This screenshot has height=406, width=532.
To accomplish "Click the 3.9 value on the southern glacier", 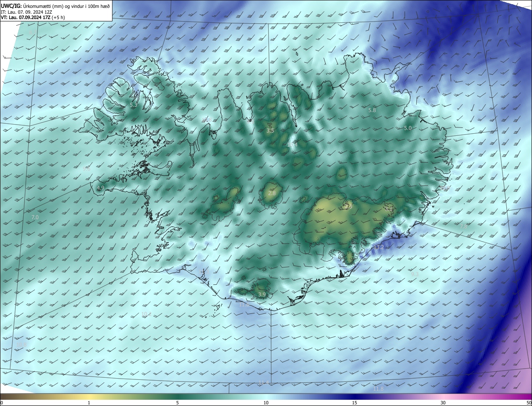I will [262, 295].
